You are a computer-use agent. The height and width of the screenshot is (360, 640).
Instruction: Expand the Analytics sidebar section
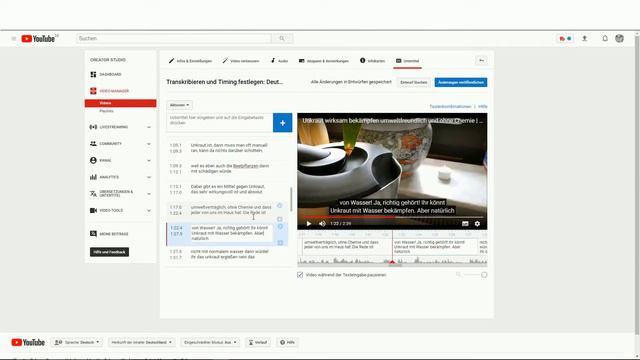[x=149, y=177]
